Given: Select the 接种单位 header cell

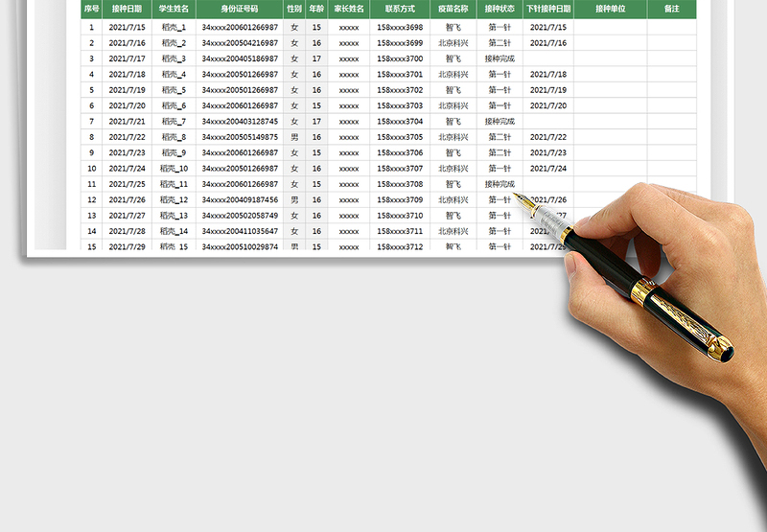Looking at the screenshot, I should tap(610, 9).
